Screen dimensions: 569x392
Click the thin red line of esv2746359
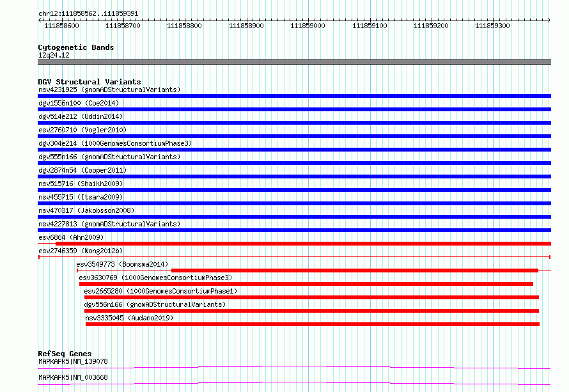[x=294, y=257]
